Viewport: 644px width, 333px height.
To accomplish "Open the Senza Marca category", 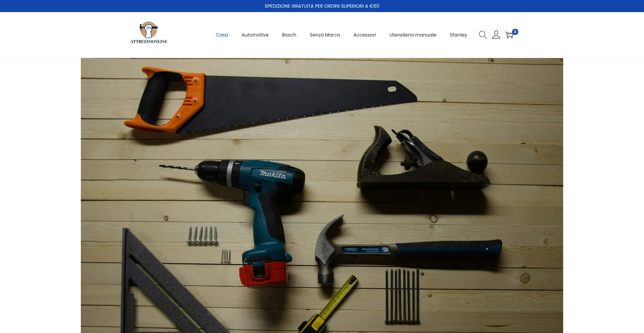I will [x=324, y=35].
